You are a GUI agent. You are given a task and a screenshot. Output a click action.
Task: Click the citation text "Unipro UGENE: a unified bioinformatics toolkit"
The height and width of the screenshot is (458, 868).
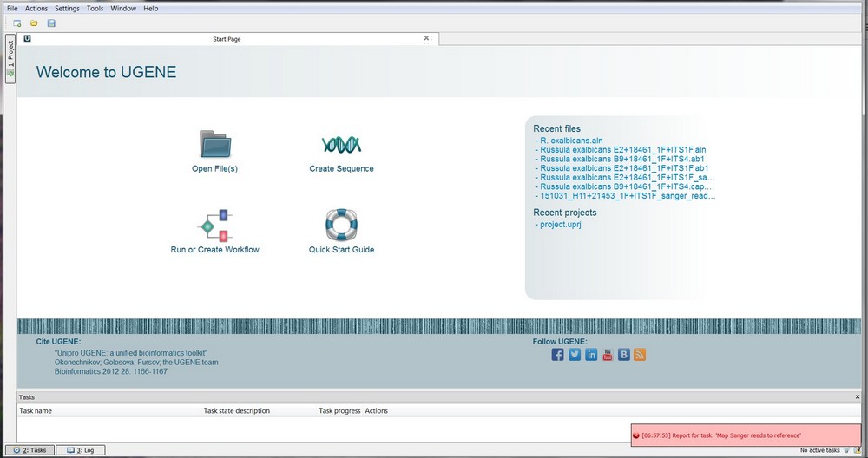coord(131,353)
